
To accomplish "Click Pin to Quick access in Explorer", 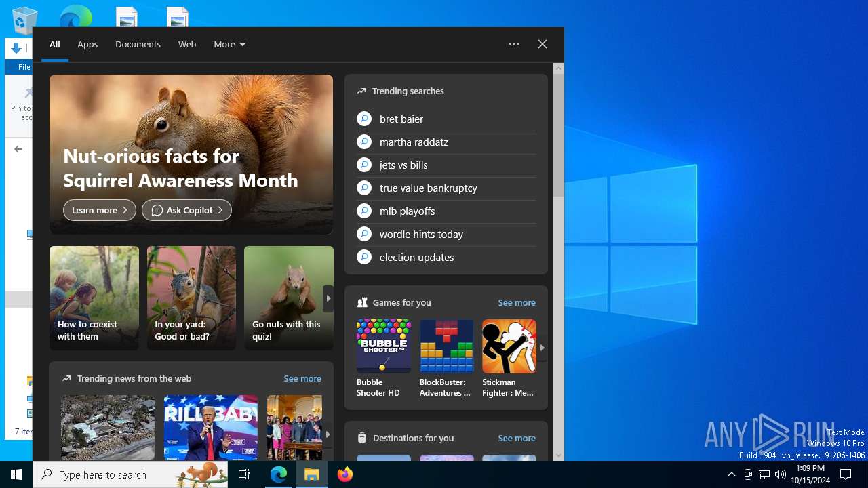I will (x=22, y=104).
